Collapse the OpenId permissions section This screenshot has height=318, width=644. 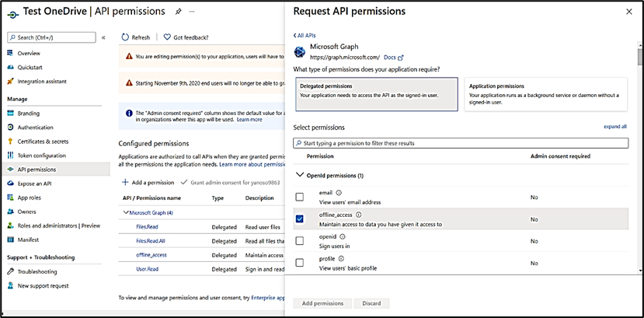tap(301, 176)
